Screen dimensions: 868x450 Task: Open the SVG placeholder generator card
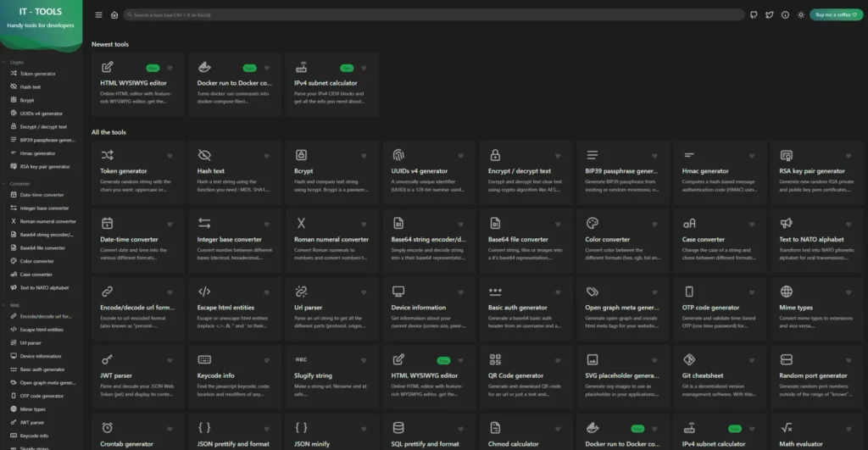pos(622,377)
